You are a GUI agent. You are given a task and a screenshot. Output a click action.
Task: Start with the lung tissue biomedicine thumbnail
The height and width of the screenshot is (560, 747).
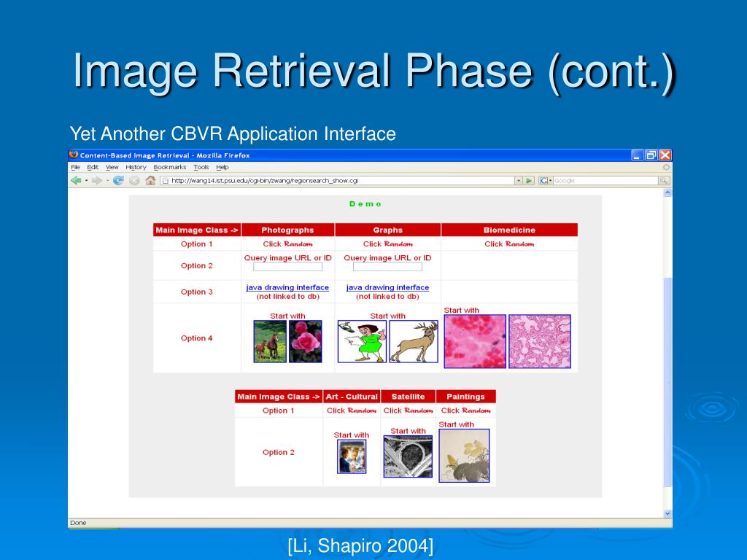tap(540, 341)
